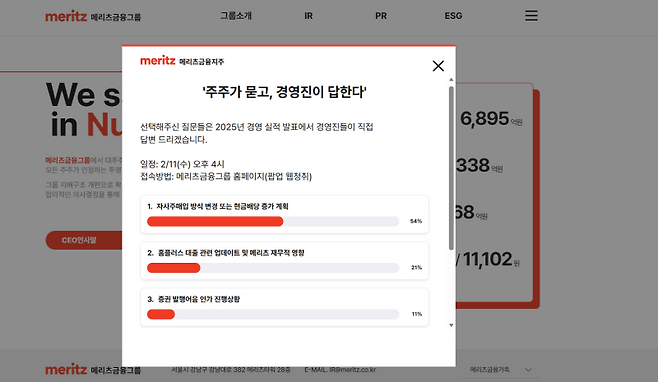Close the shareholder Q&A popup with the X
Image resolution: width=658 pixels, height=382 pixels.
438,66
